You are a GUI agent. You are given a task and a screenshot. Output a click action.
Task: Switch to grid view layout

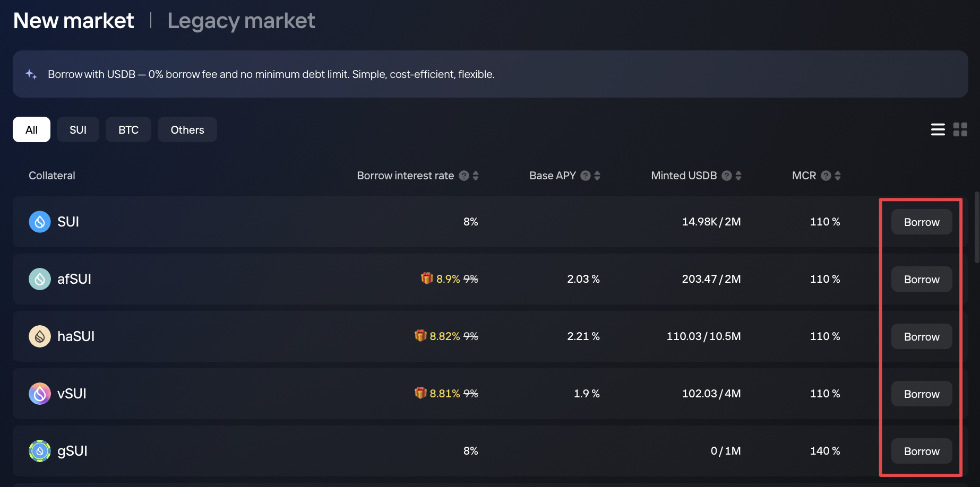pos(960,129)
